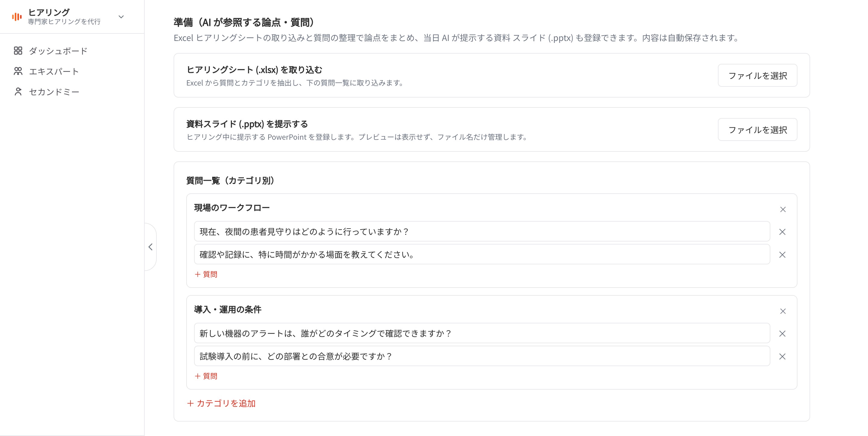Choose file for ヒアリングシート (.xlsx) import
The height and width of the screenshot is (436, 868).
757,75
